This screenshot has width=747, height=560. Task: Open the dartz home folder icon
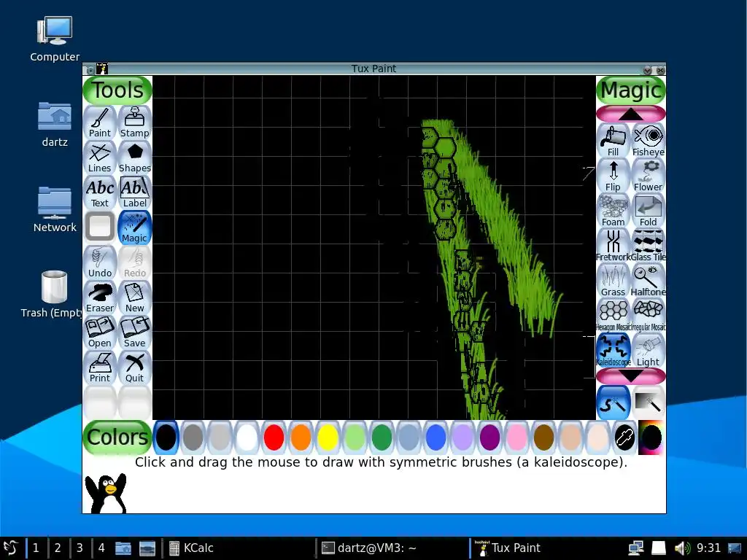coord(55,124)
